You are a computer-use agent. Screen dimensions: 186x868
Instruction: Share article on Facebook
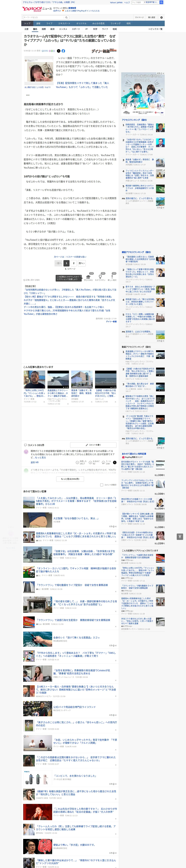tap(63, 51)
